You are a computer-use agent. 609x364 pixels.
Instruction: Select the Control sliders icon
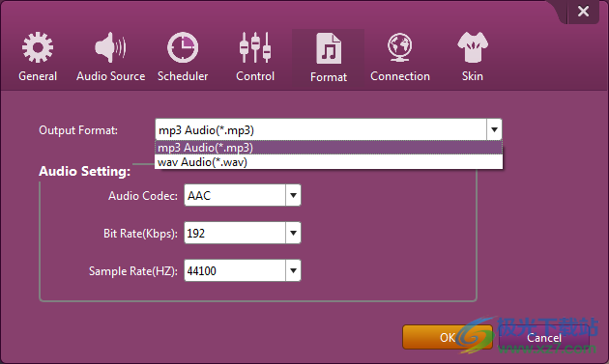pyautogui.click(x=255, y=47)
